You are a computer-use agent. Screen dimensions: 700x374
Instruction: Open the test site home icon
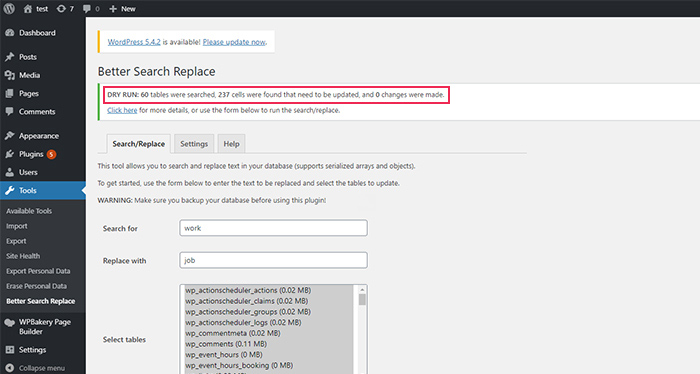coord(28,8)
